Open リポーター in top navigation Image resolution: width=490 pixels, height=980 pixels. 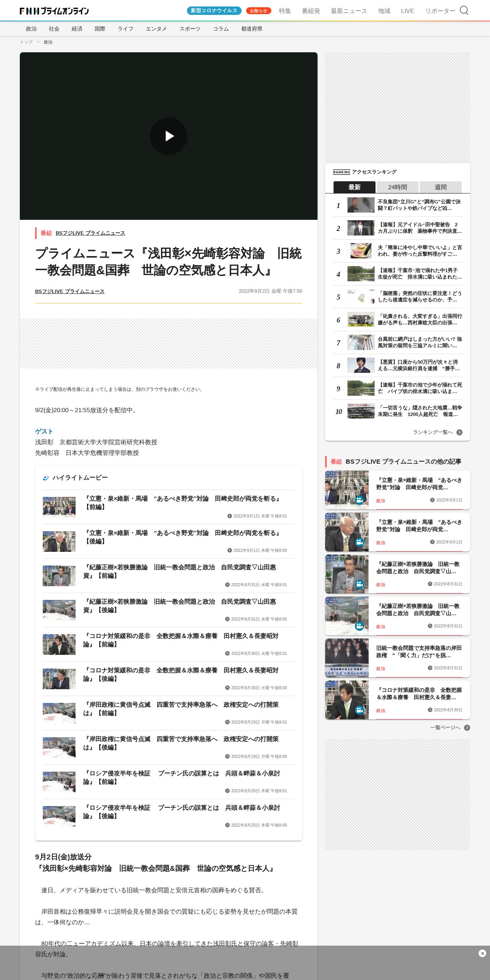click(x=440, y=11)
